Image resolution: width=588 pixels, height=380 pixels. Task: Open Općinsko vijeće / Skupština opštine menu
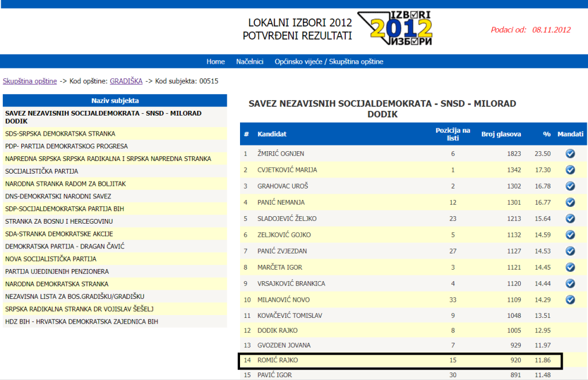pos(328,62)
